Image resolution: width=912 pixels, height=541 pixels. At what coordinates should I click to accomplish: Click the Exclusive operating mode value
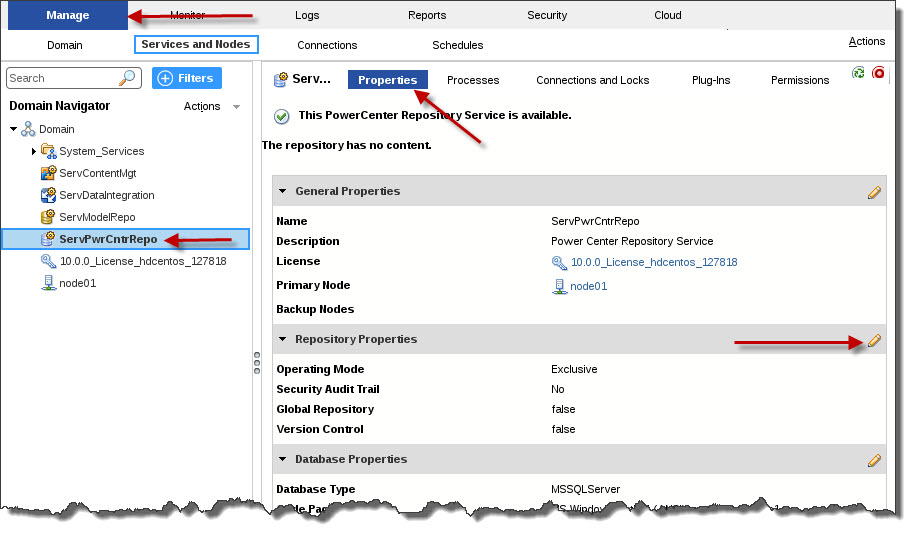pos(573,369)
